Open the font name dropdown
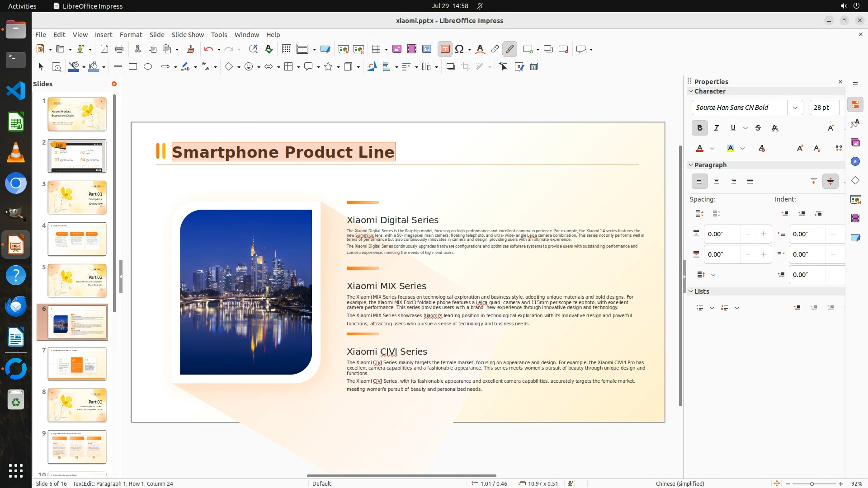The width and height of the screenshot is (868, 488). 795,108
